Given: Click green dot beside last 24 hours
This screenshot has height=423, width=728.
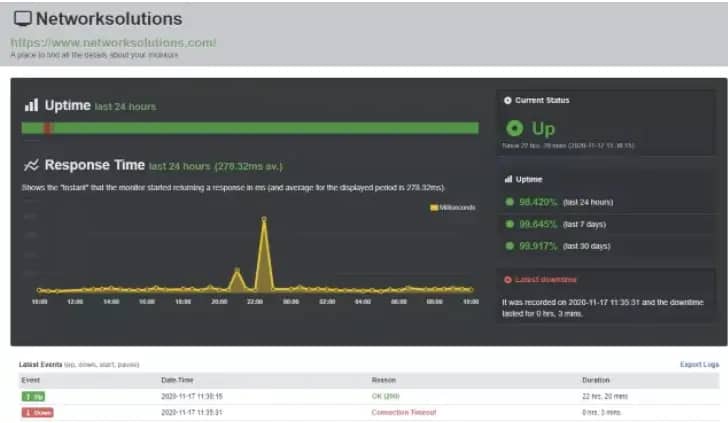Looking at the screenshot, I should (x=509, y=202).
